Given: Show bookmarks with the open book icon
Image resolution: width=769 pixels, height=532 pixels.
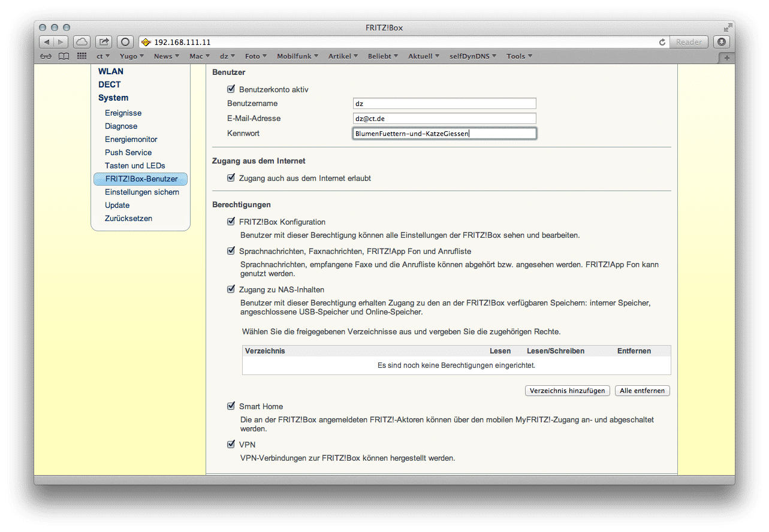Looking at the screenshot, I should click(64, 56).
